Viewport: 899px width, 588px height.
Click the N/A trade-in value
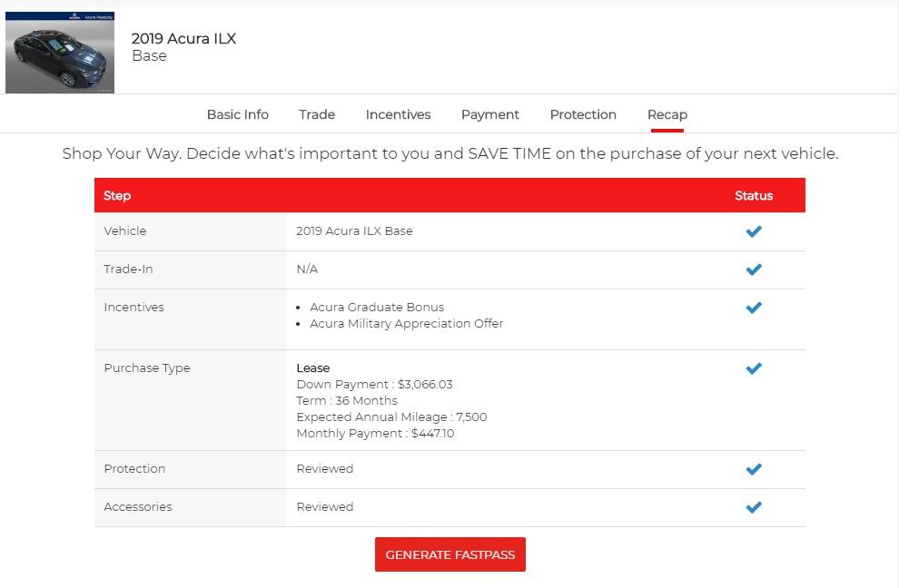click(x=307, y=269)
